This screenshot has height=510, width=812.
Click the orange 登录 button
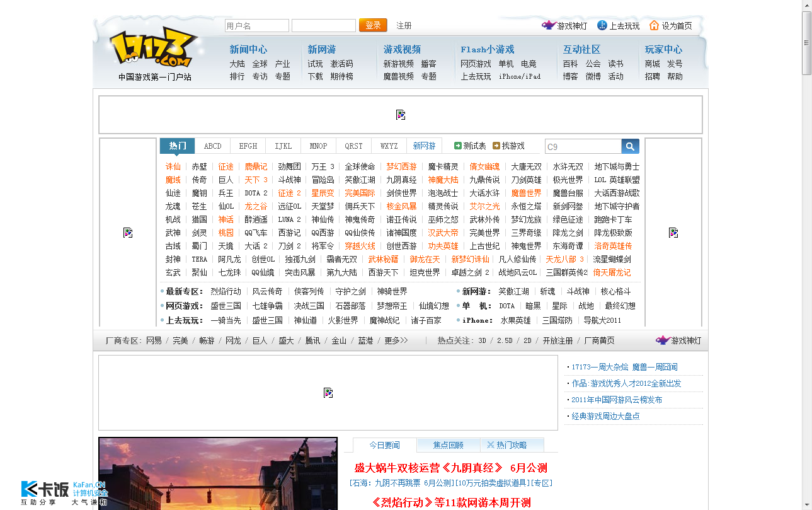(x=373, y=25)
